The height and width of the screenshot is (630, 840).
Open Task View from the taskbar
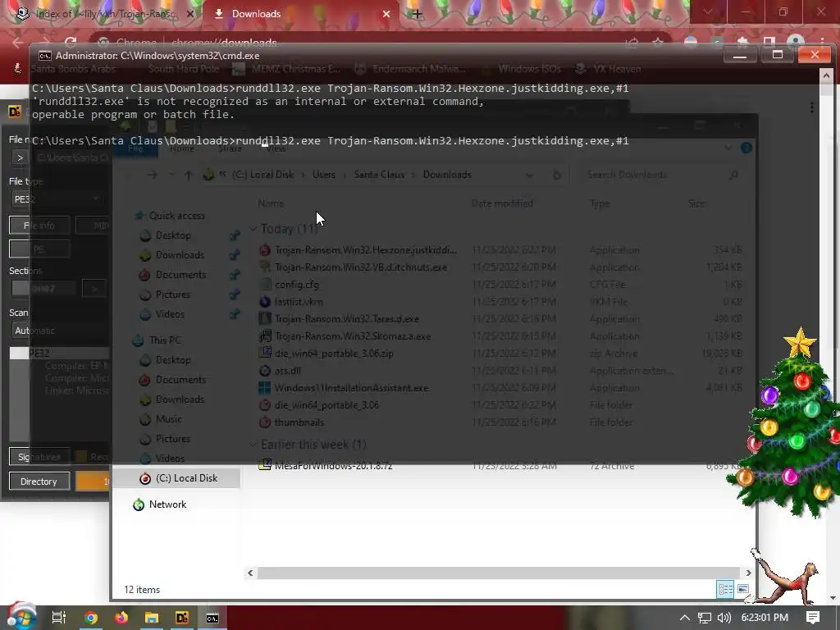point(58,618)
